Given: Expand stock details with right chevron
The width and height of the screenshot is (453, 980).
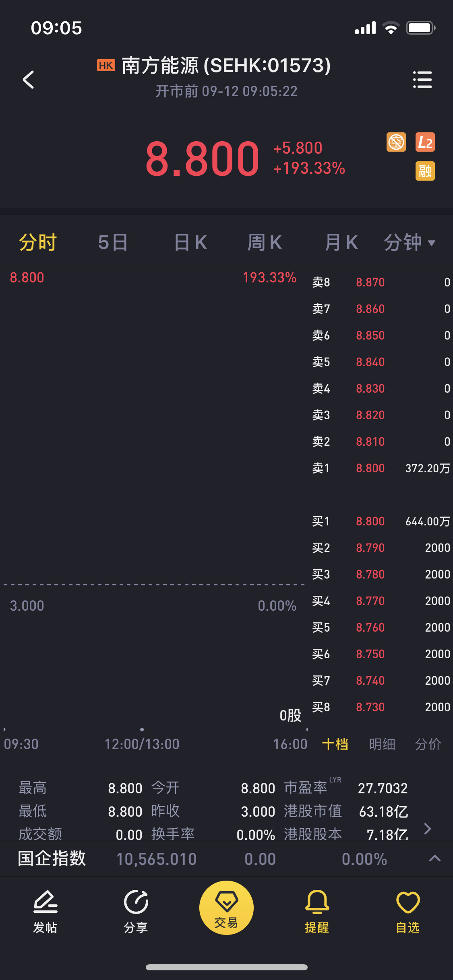Looking at the screenshot, I should coord(428,828).
